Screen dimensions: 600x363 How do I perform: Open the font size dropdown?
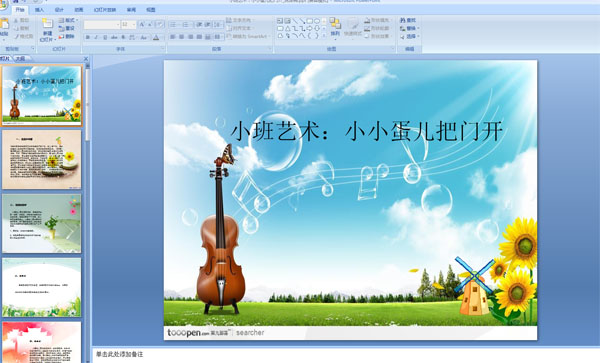(128, 24)
